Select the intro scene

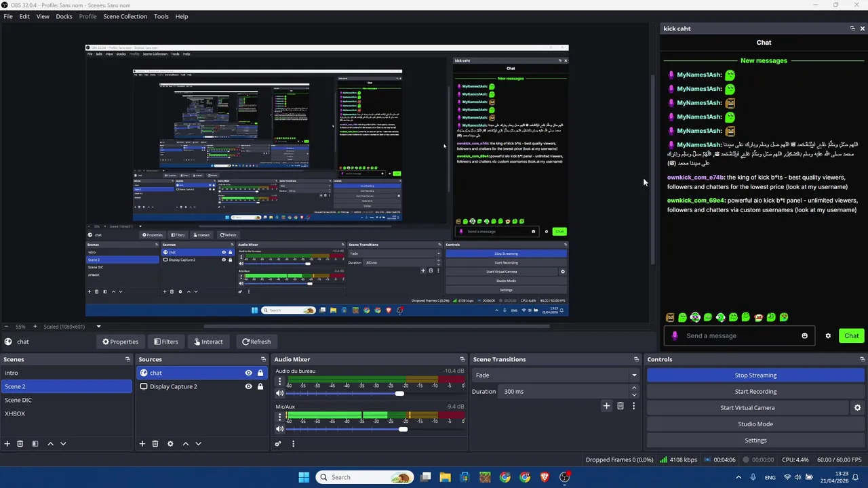coord(66,373)
